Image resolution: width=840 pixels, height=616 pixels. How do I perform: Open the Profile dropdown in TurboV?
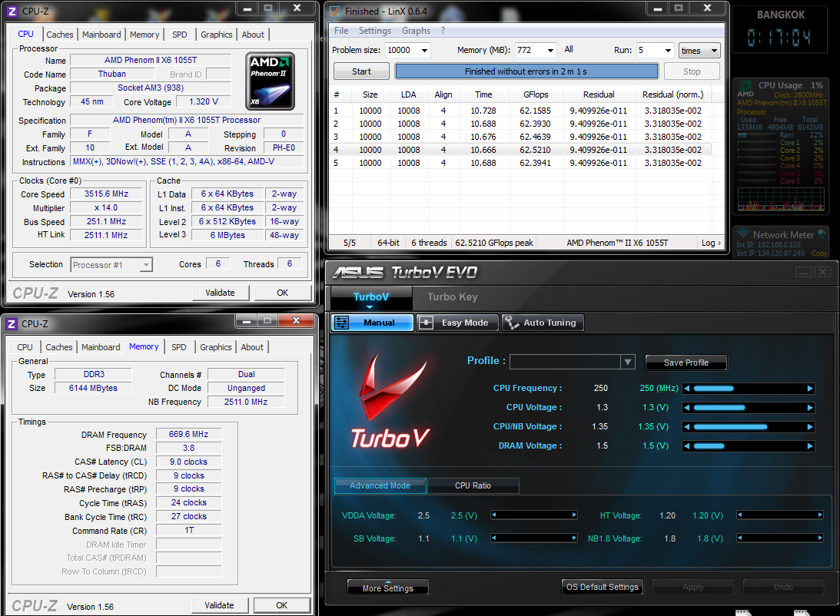(x=627, y=362)
